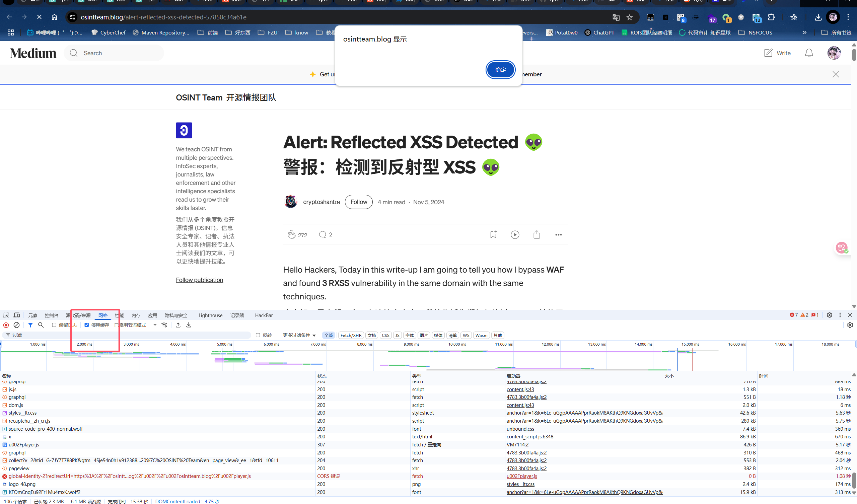Go to browser home page icon
This screenshot has width=857, height=504.
pos(54,17)
